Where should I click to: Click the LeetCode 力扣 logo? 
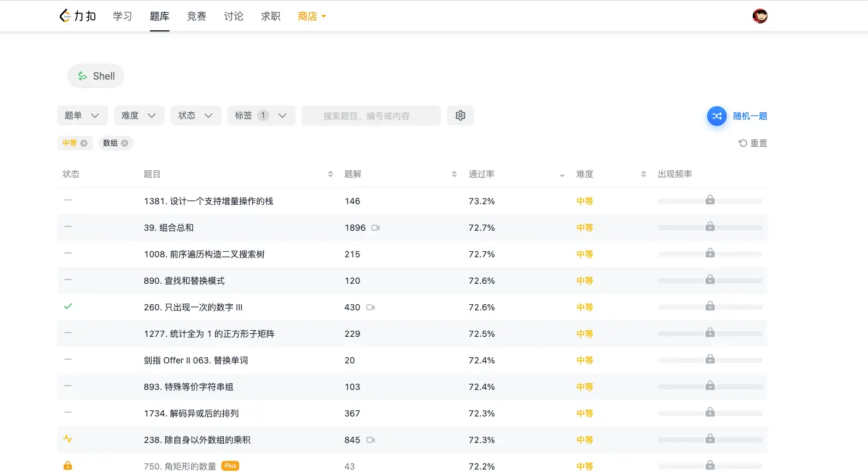click(78, 16)
